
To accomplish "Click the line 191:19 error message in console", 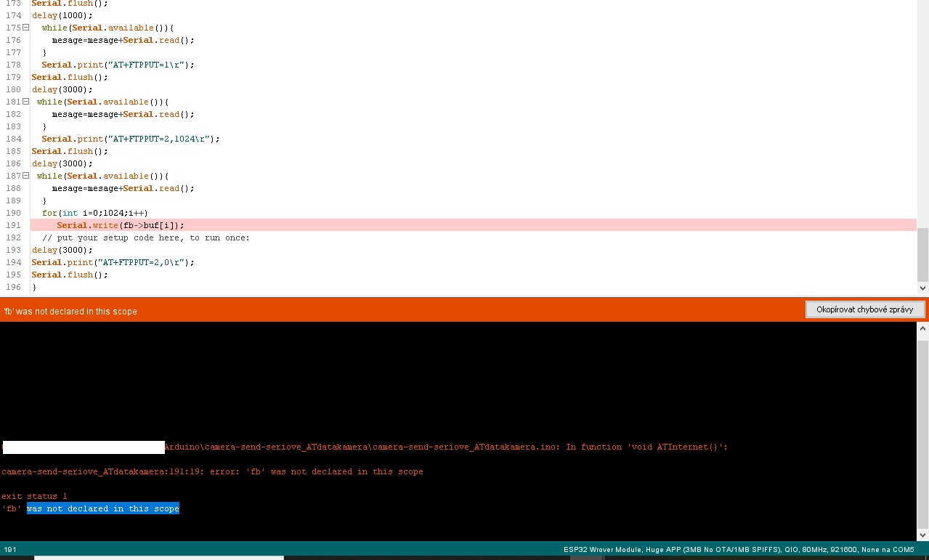I will point(212,471).
